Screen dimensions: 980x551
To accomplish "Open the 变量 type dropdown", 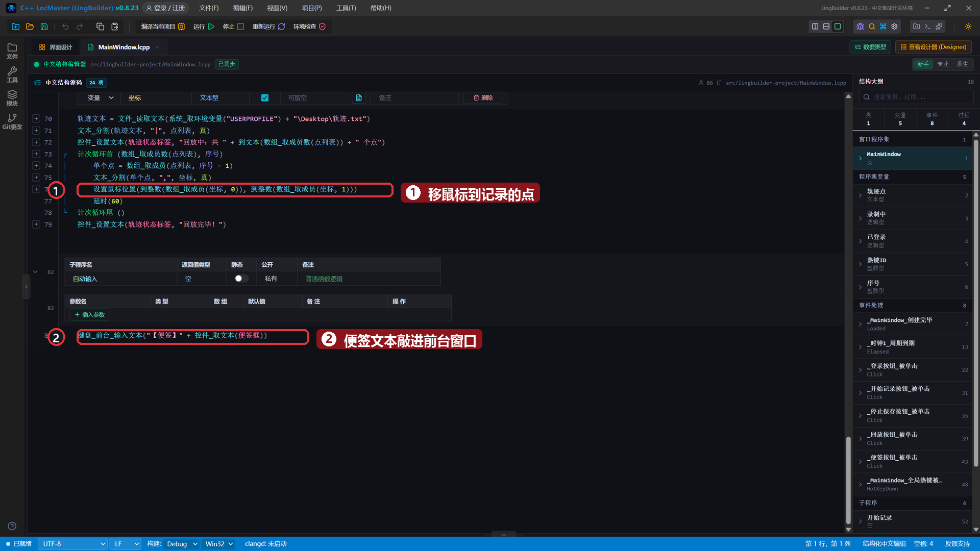I will [100, 98].
